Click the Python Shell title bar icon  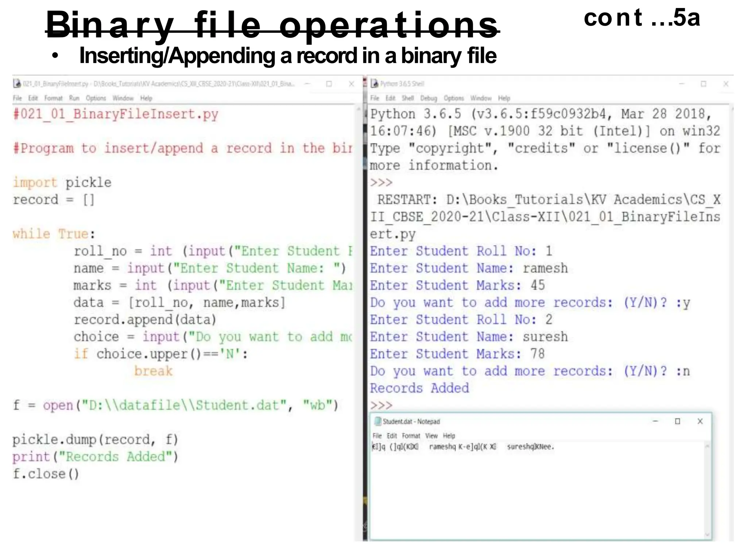(x=374, y=84)
